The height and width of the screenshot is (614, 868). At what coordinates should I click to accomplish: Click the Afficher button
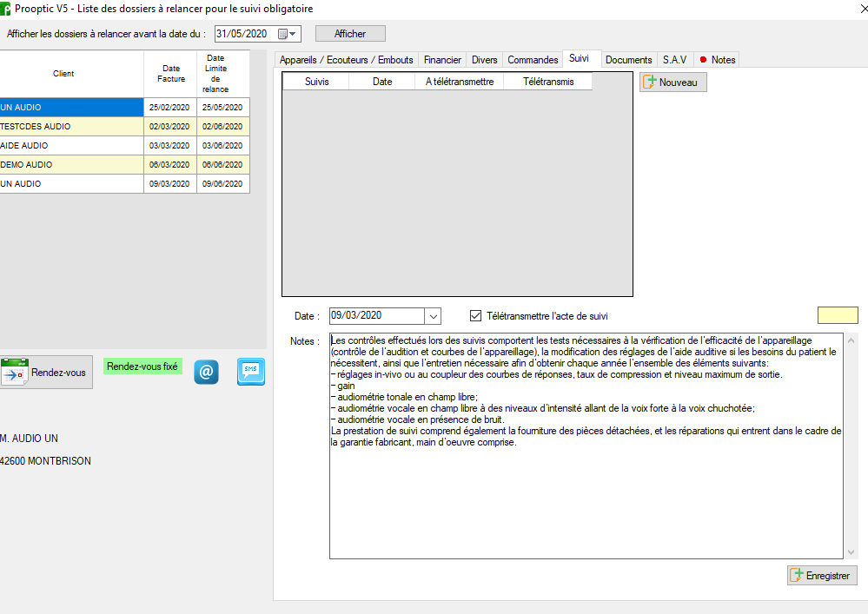(x=350, y=34)
